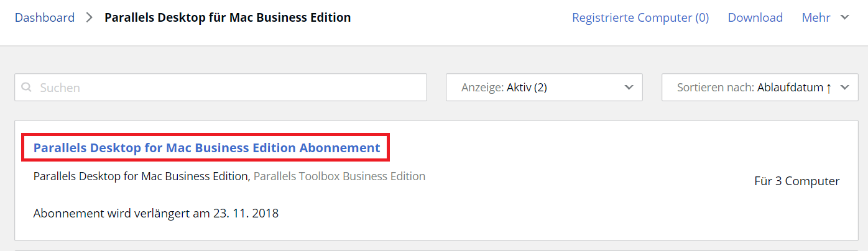Viewport: 868px width, 251px height.
Task: Click the breadcrumb separator arrow after Dashboard
Action: [90, 18]
